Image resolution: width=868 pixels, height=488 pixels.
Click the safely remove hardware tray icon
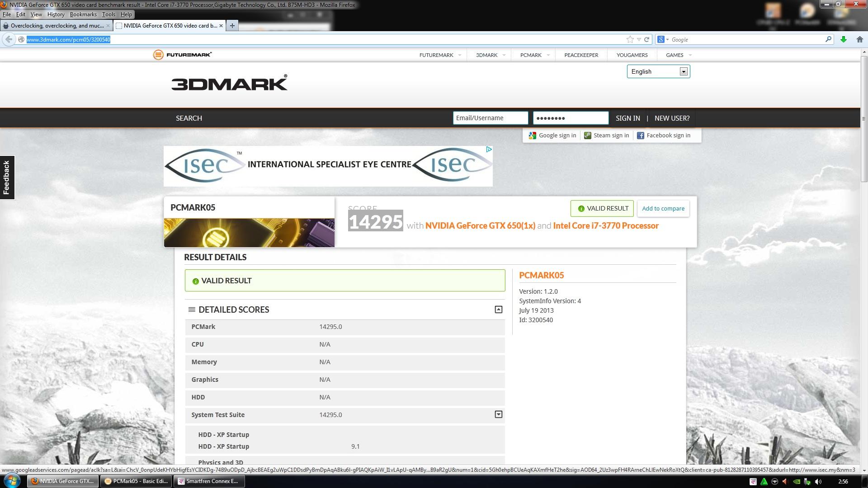(807, 482)
